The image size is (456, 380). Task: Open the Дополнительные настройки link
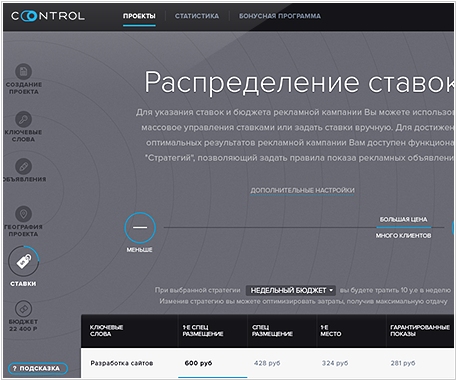pyautogui.click(x=302, y=190)
